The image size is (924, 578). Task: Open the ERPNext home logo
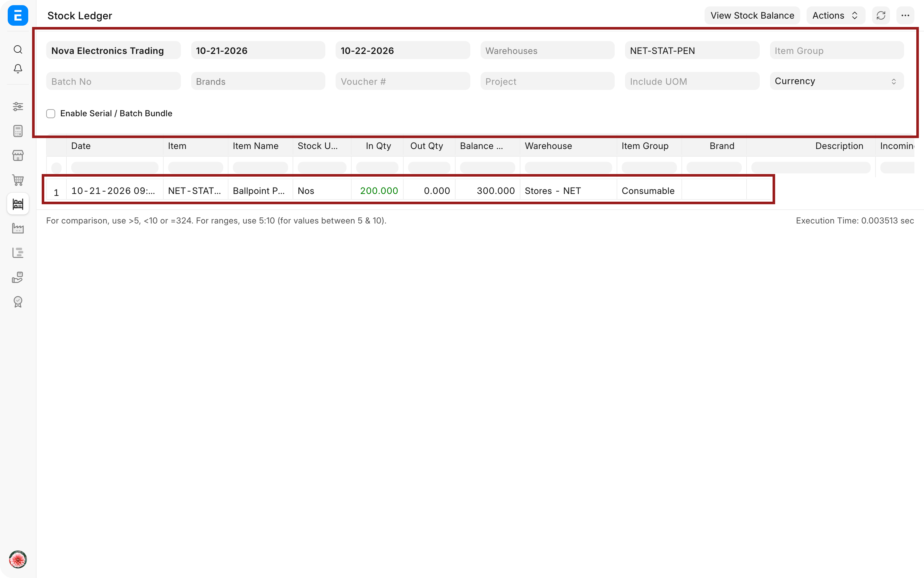click(x=18, y=16)
